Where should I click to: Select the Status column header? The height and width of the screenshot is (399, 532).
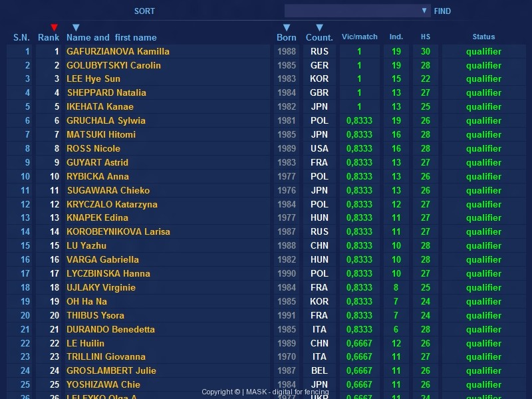483,37
